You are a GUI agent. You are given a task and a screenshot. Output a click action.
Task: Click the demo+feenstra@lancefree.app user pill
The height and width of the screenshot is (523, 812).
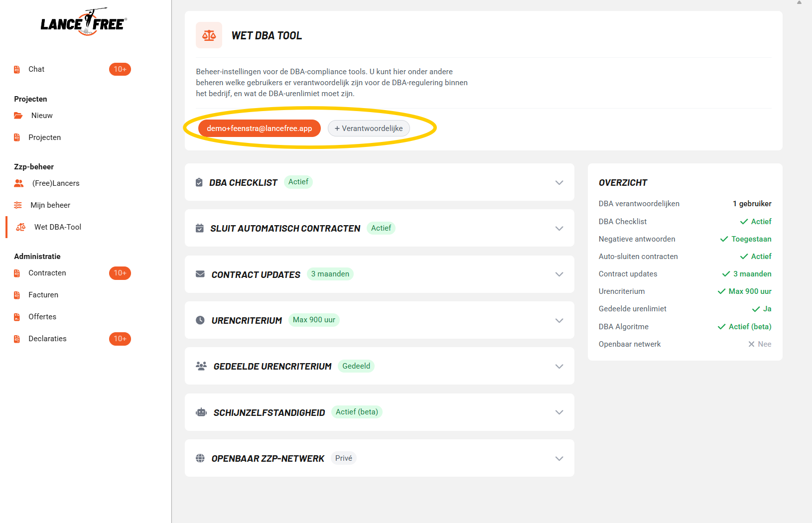click(x=260, y=129)
